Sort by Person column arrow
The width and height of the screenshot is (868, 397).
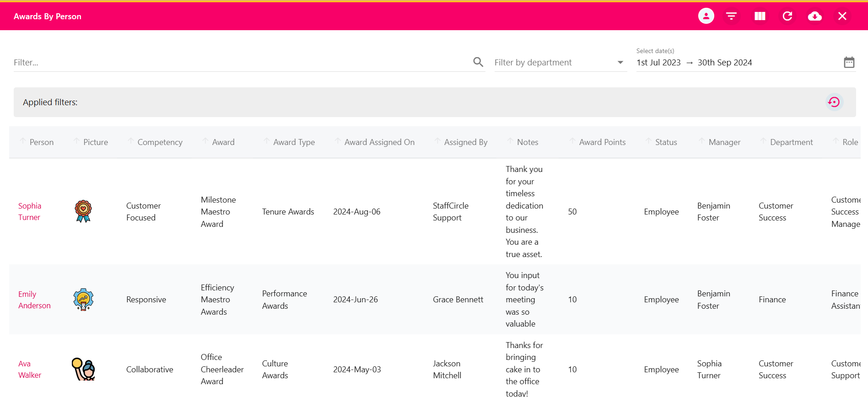click(22, 141)
